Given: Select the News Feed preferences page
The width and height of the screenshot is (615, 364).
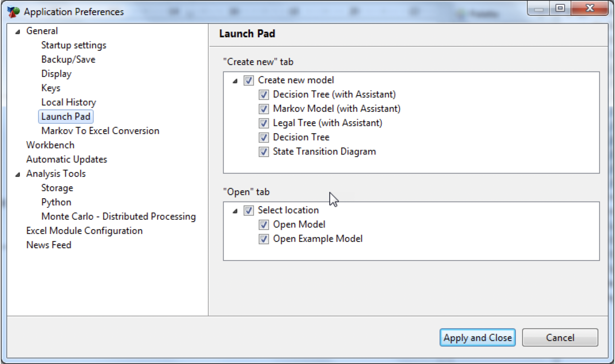Looking at the screenshot, I should 48,245.
